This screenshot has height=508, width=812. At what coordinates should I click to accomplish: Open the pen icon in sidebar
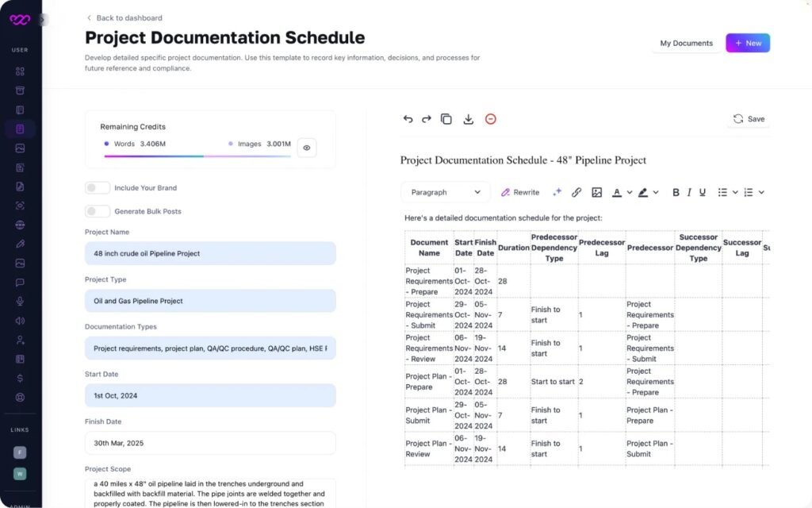pos(20,244)
